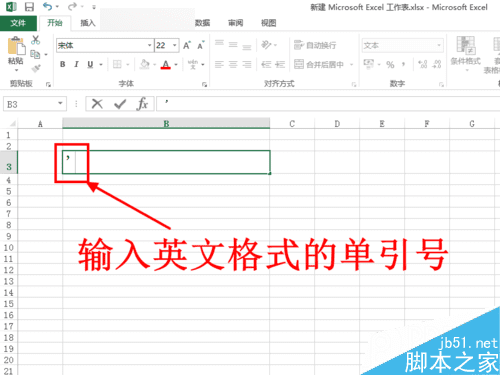Viewport: 500px width, 375px height.
Task: Expand the Font Color dropdown arrow
Action: point(176,64)
